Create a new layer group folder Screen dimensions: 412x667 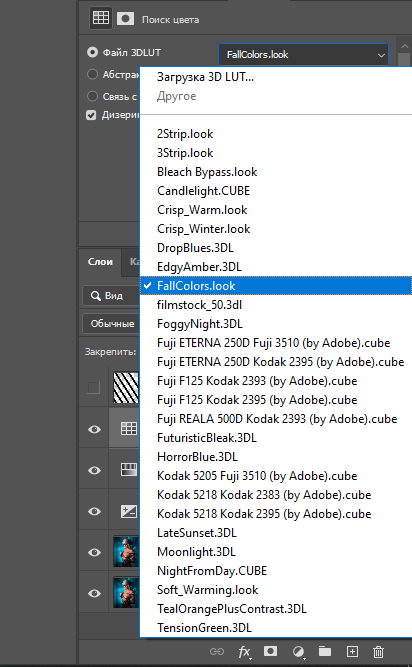(325, 651)
